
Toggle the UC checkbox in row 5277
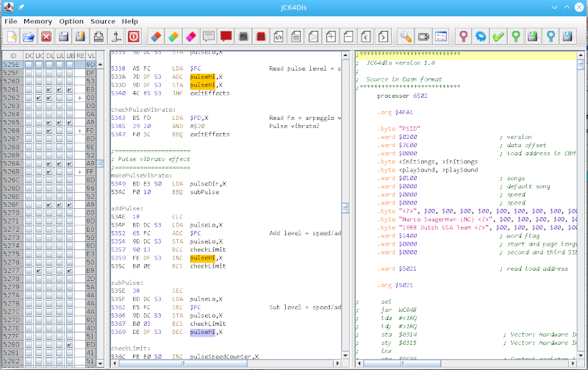point(39,270)
